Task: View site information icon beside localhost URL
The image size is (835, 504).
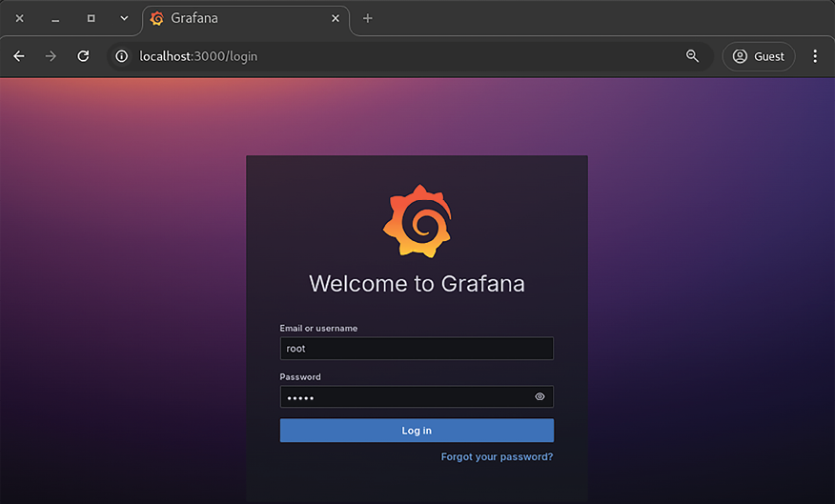Action: pos(121,56)
